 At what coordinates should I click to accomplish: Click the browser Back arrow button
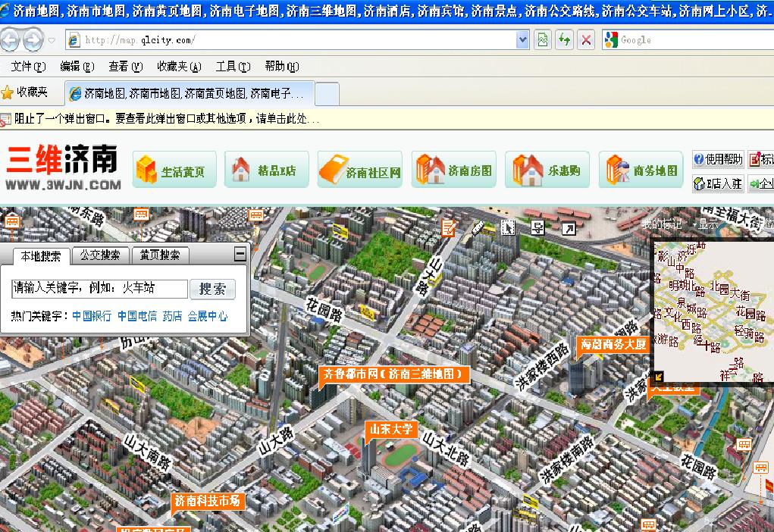tap(10, 40)
